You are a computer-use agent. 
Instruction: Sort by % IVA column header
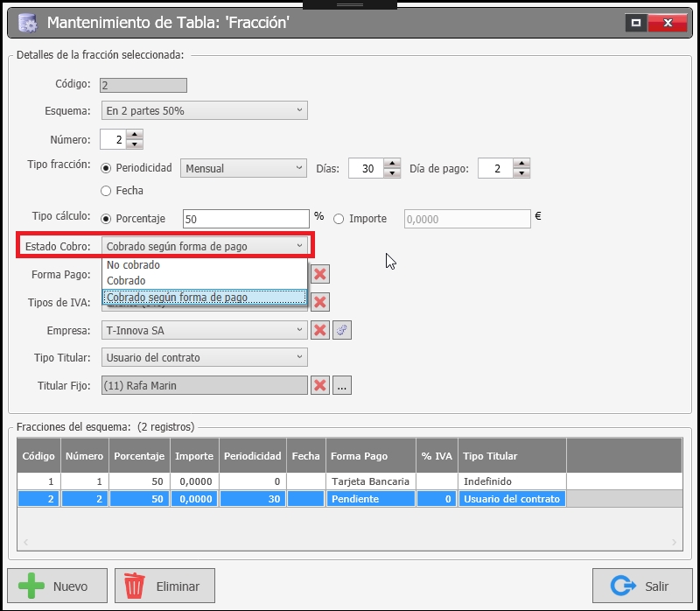[437, 455]
